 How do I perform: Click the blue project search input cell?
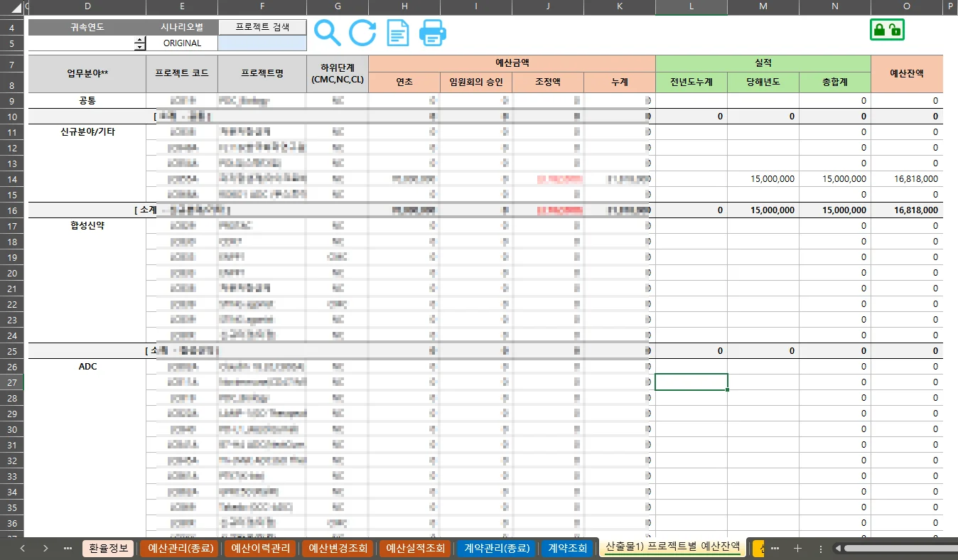pos(262,43)
